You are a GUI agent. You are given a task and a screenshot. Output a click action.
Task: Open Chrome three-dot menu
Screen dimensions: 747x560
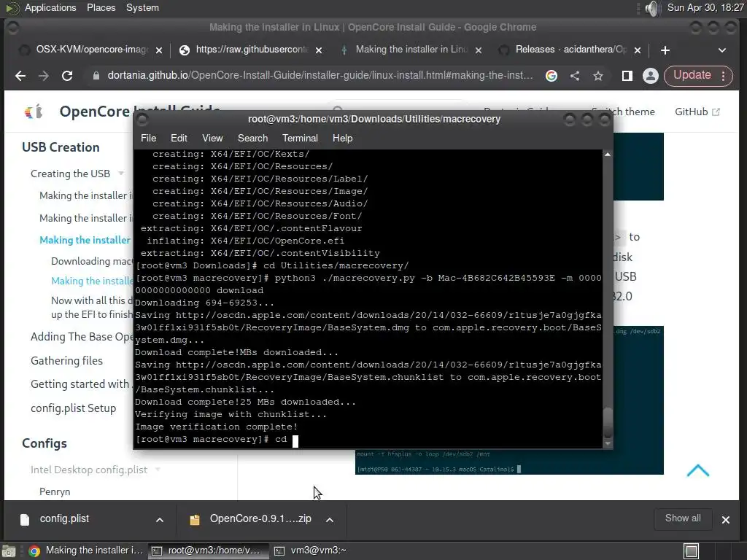tap(723, 76)
